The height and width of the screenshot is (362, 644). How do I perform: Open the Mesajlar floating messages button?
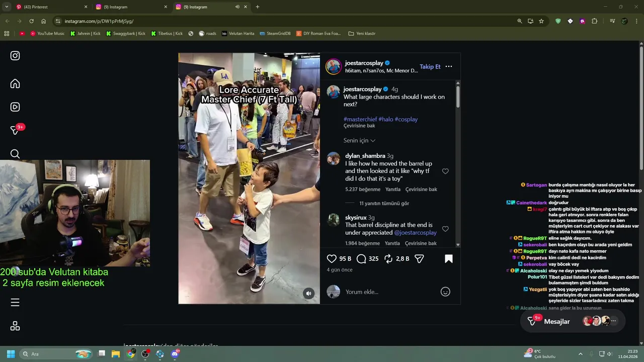(573, 321)
